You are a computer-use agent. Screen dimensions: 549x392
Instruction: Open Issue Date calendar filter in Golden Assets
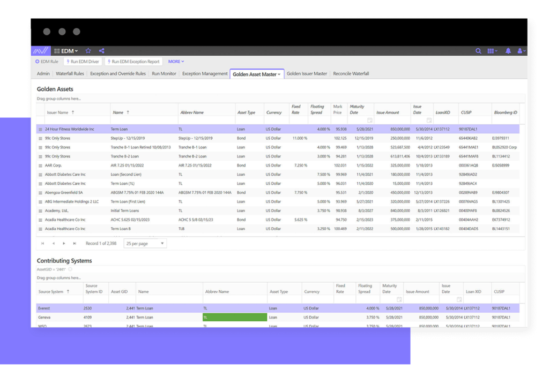[x=429, y=120]
